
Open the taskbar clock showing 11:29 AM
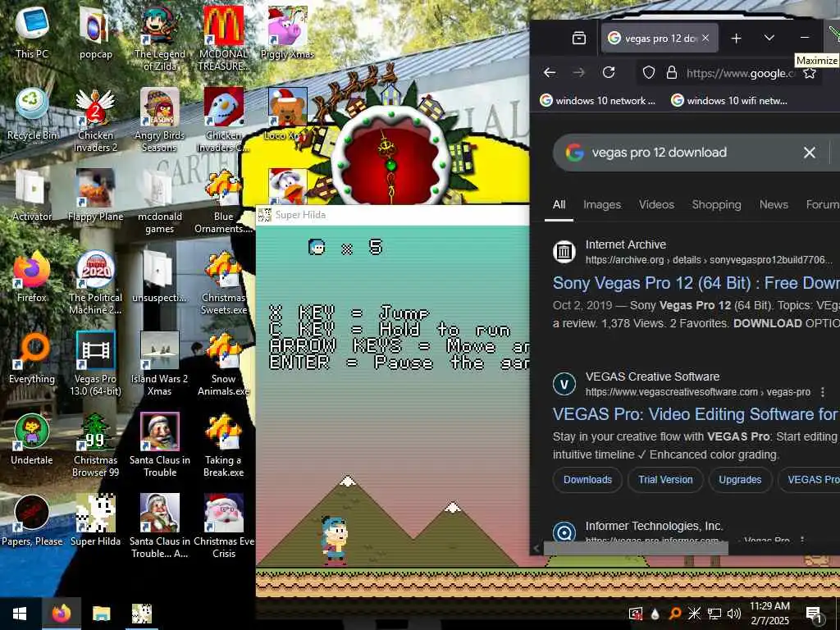(x=769, y=614)
